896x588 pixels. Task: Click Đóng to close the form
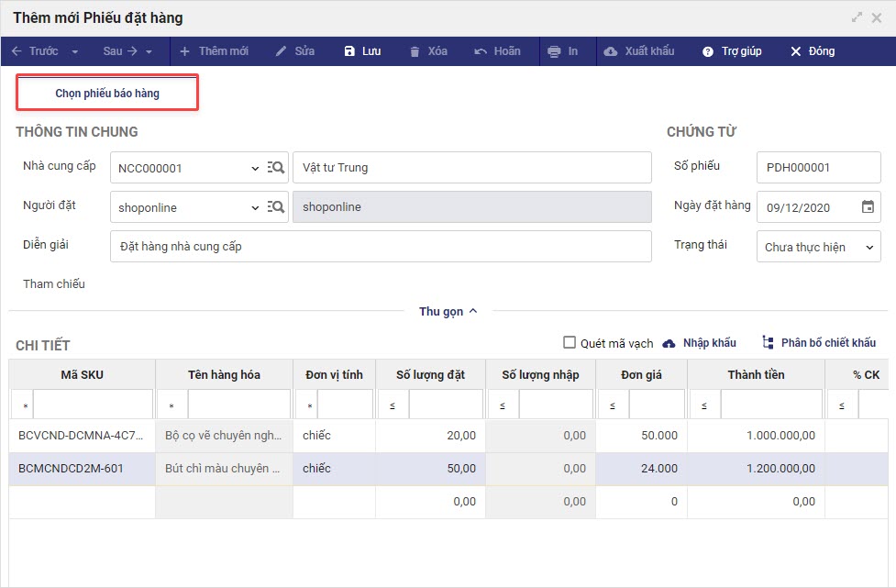[x=813, y=51]
